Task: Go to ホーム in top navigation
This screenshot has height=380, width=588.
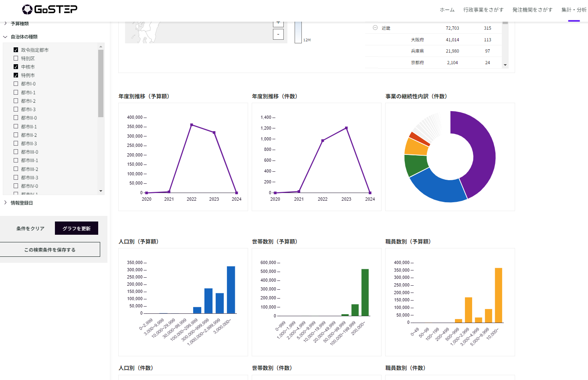Action: (447, 10)
